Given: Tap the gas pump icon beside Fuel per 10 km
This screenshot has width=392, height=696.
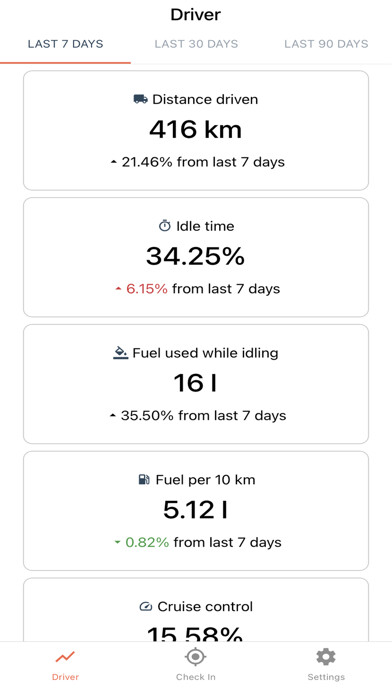Looking at the screenshot, I should pos(144,479).
